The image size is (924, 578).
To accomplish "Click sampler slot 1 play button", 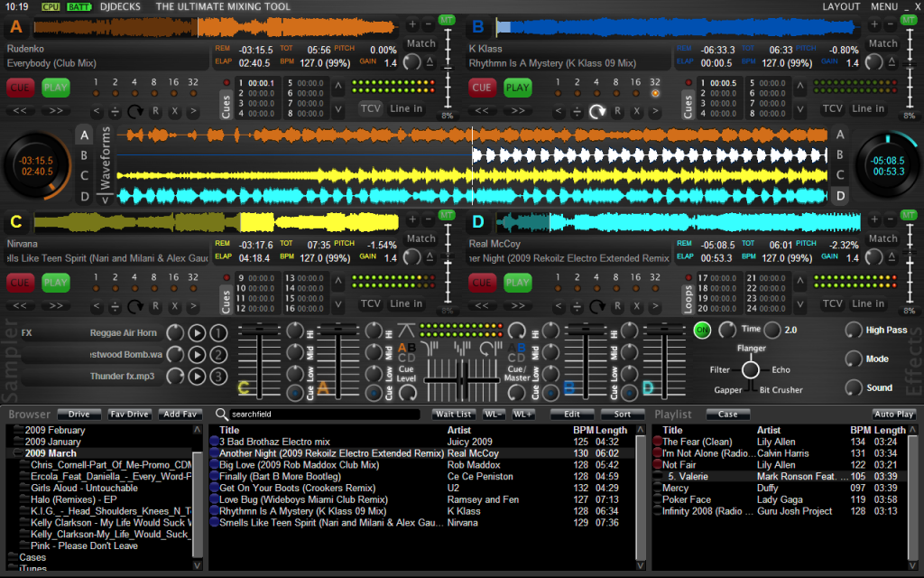I will (x=197, y=333).
